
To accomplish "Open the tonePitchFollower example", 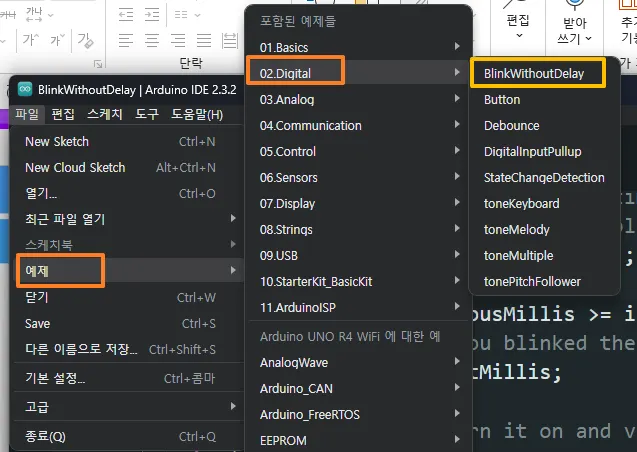I will point(544,281).
